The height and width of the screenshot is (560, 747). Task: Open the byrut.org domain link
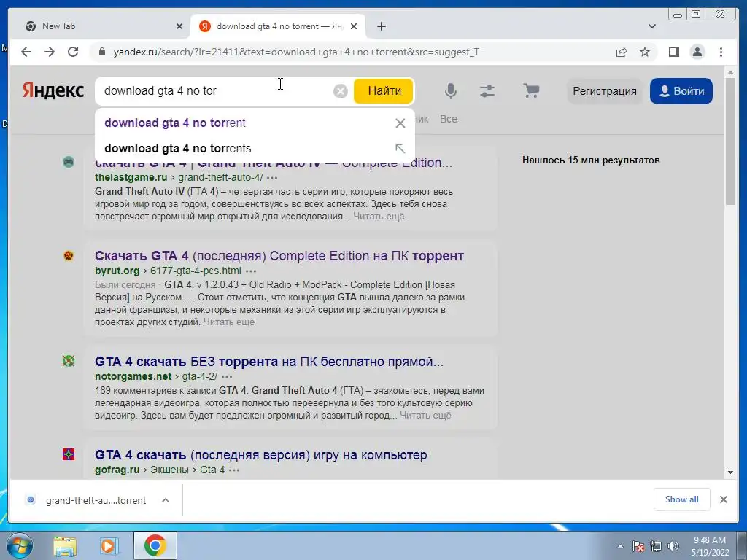[x=117, y=271]
